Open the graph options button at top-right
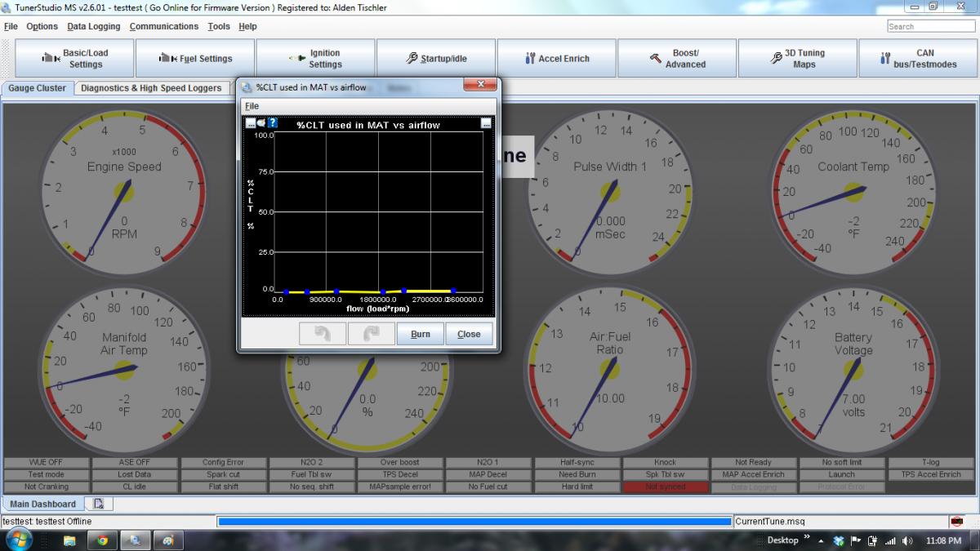Viewport: 980px width, 551px height. click(486, 123)
